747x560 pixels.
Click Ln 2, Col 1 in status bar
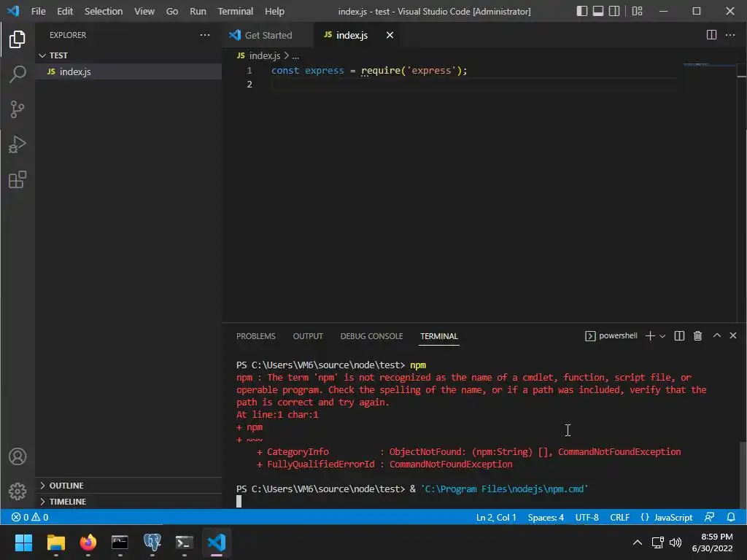tap(496, 517)
